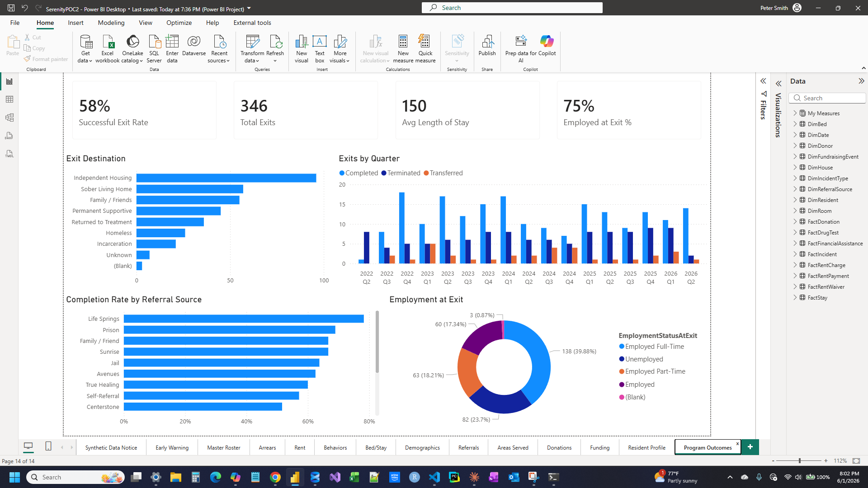
Task: Click the Successful Exit Rate card
Action: point(144,110)
